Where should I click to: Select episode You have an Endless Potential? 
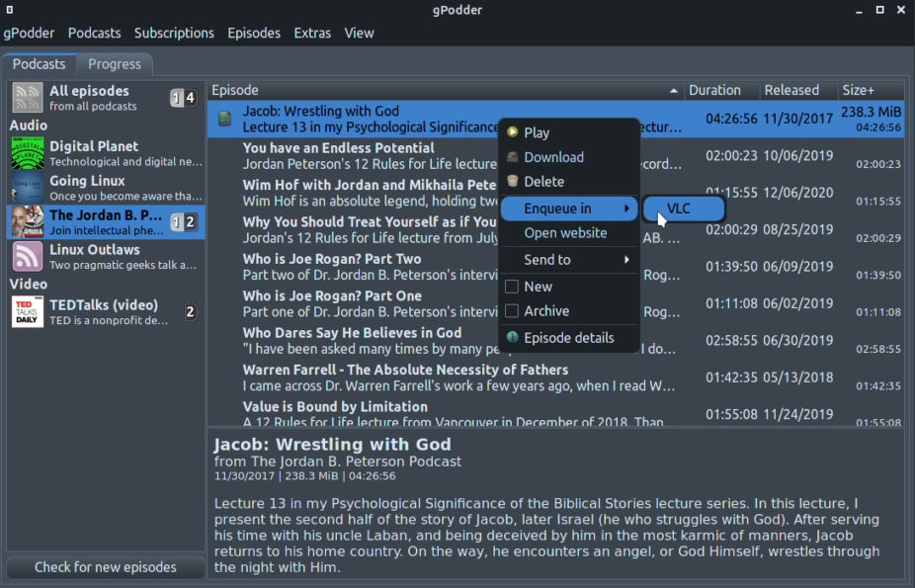pyautogui.click(x=555, y=156)
